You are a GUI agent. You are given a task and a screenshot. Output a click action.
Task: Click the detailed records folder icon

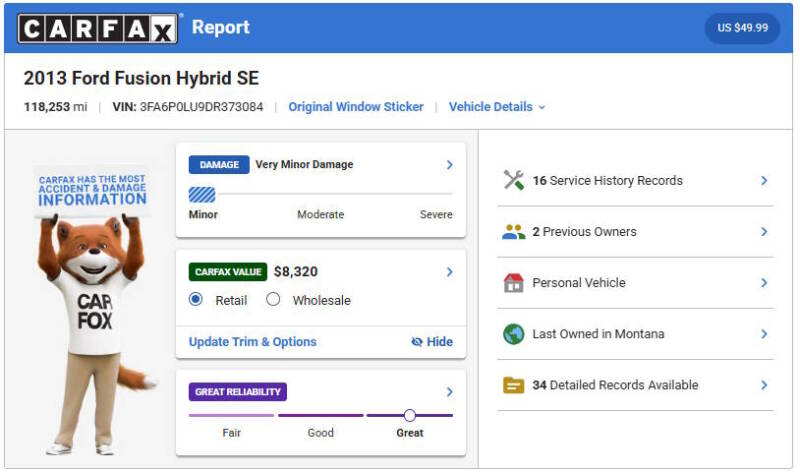tap(513, 385)
